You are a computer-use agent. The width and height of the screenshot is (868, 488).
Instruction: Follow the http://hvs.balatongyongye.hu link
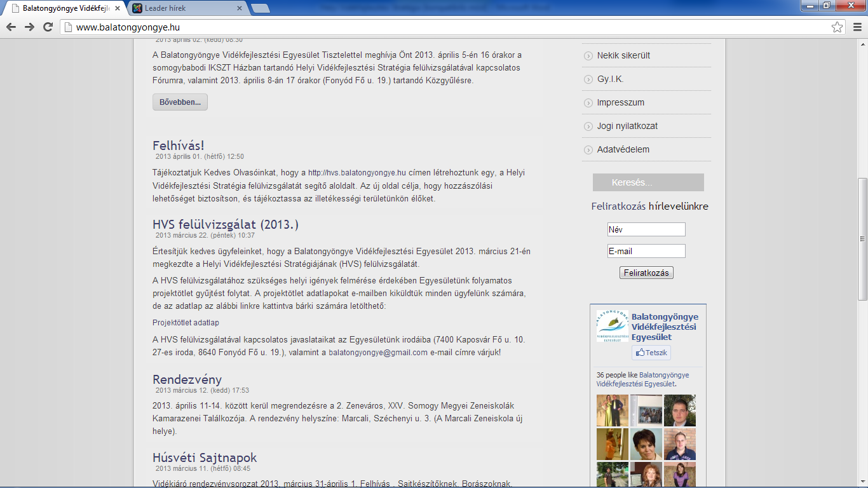[357, 172]
